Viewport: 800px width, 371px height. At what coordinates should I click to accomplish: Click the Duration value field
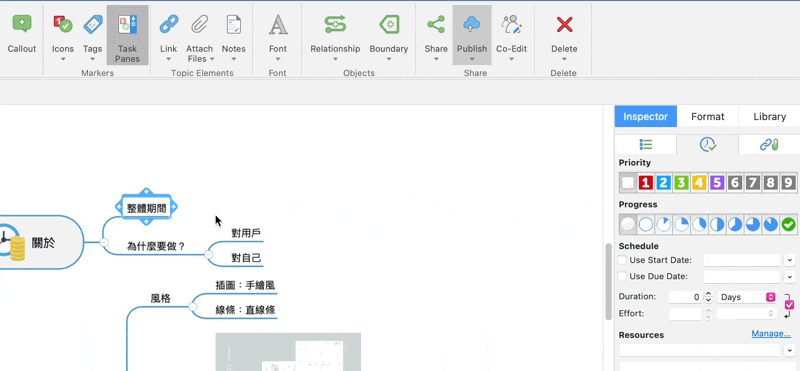coord(685,297)
